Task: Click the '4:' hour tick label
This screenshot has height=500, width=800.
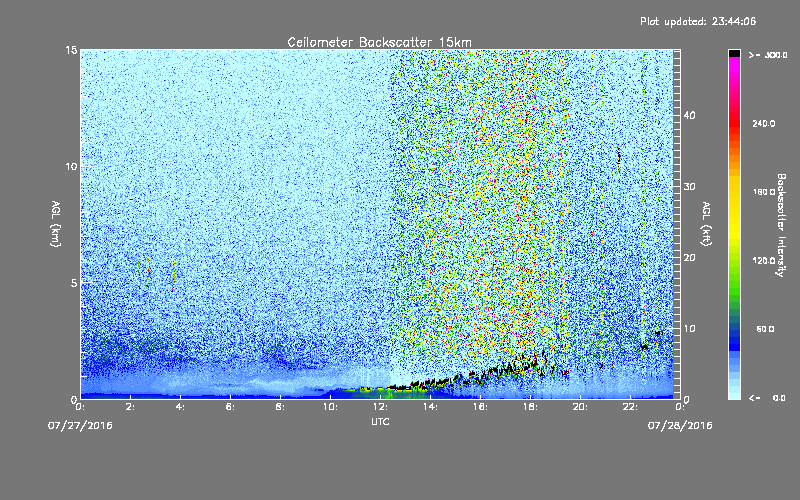Action: click(181, 407)
